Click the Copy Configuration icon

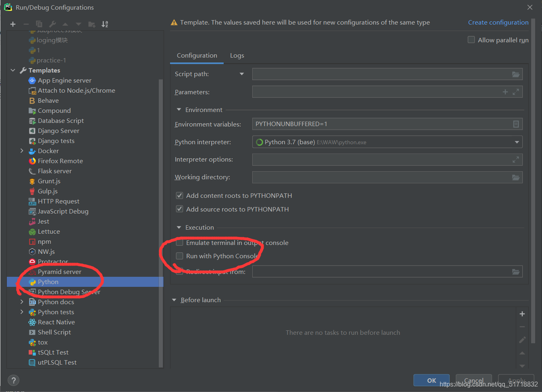[x=39, y=24]
